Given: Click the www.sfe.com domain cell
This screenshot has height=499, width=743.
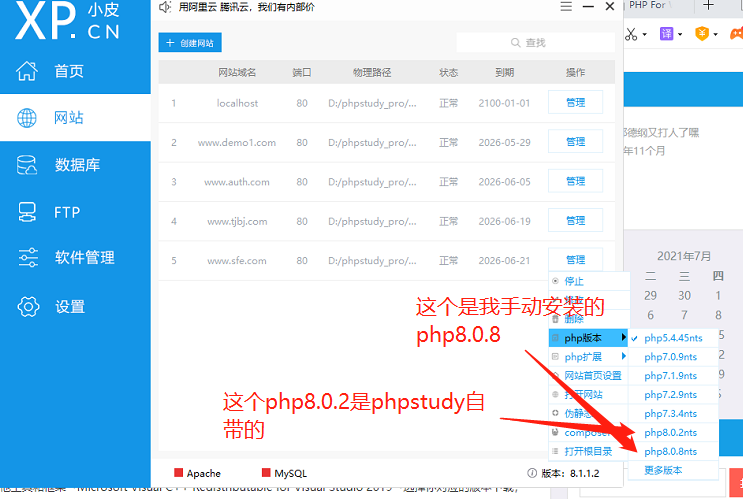Looking at the screenshot, I should coord(237,261).
